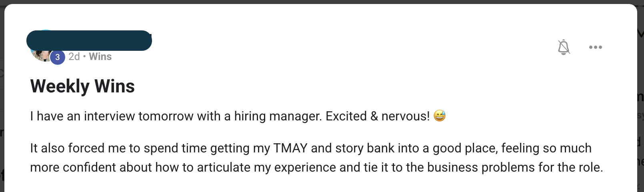Click the word 'interview' in the first sentence
Screen dimensions: 644x192
point(109,116)
